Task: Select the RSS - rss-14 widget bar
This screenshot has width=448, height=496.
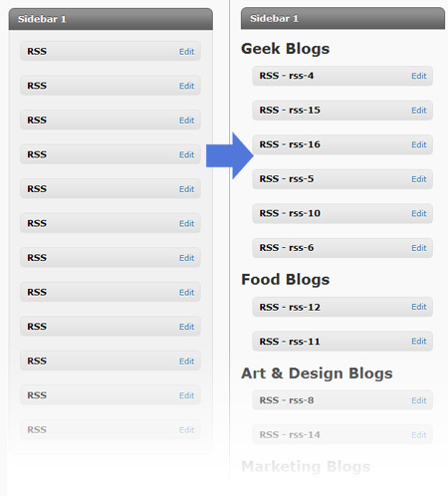Action: point(342,434)
